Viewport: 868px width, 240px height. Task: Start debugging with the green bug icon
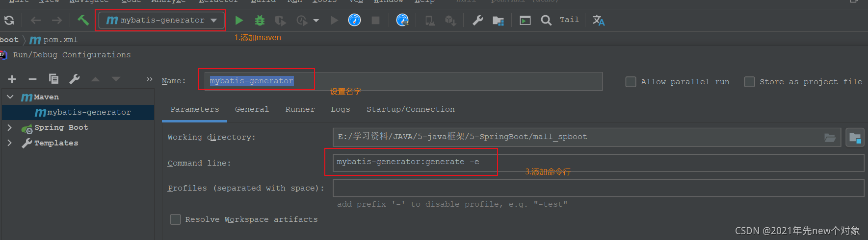click(x=260, y=20)
